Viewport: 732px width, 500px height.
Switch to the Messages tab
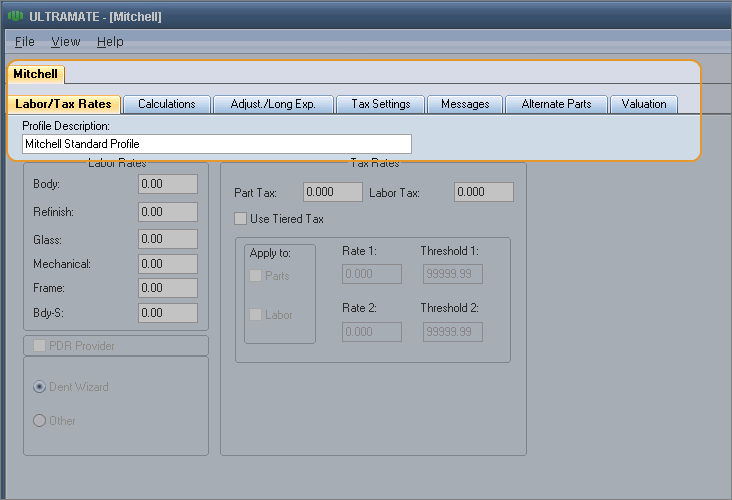(465, 104)
